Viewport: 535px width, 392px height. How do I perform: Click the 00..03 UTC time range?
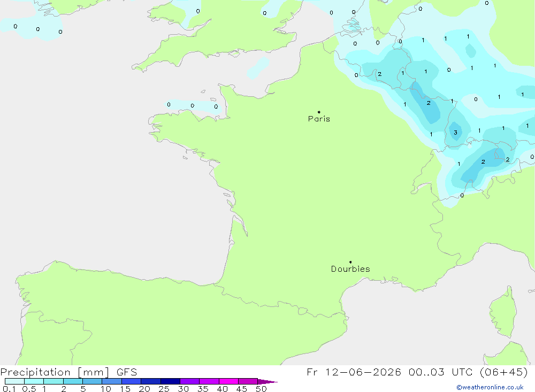(x=441, y=372)
